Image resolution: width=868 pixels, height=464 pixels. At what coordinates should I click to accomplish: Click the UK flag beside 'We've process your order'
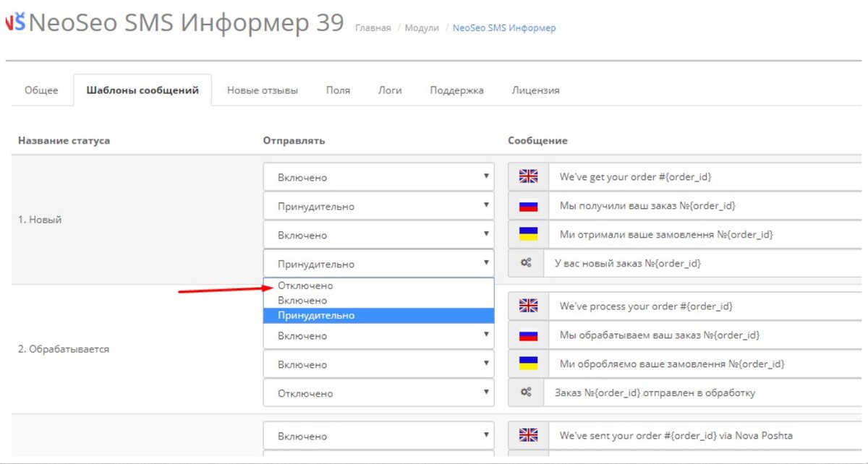(x=529, y=306)
